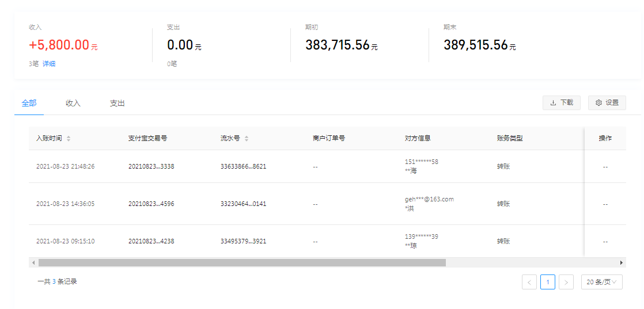Click serial number 33230464...0141

click(x=243, y=204)
